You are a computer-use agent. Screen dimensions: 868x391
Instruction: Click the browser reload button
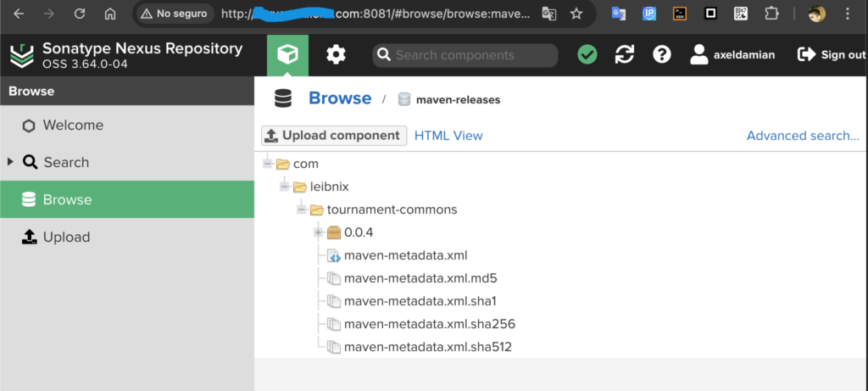pyautogui.click(x=80, y=14)
